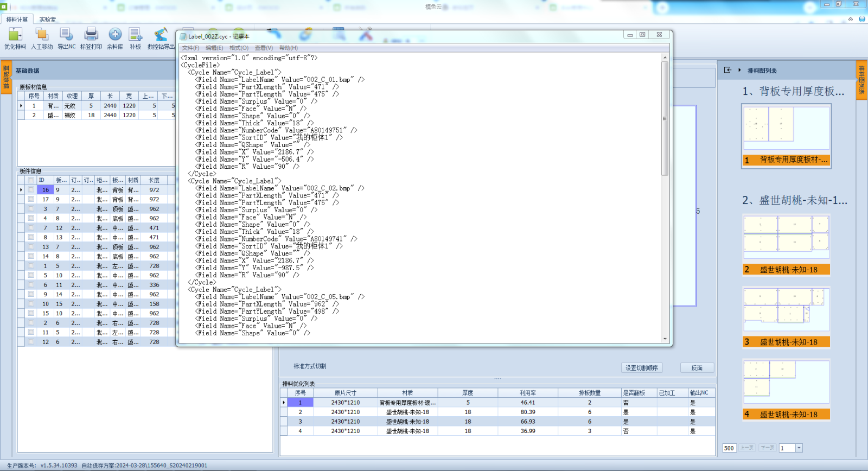Check the box for part ID 16
The image size is (868, 471).
(x=31, y=190)
